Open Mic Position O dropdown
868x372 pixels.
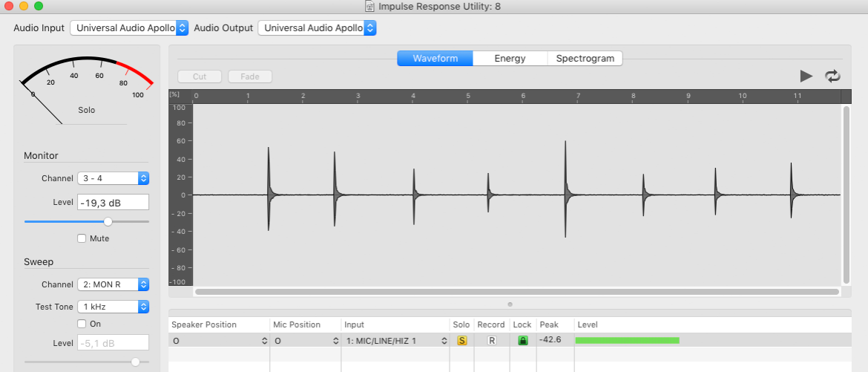(306, 341)
